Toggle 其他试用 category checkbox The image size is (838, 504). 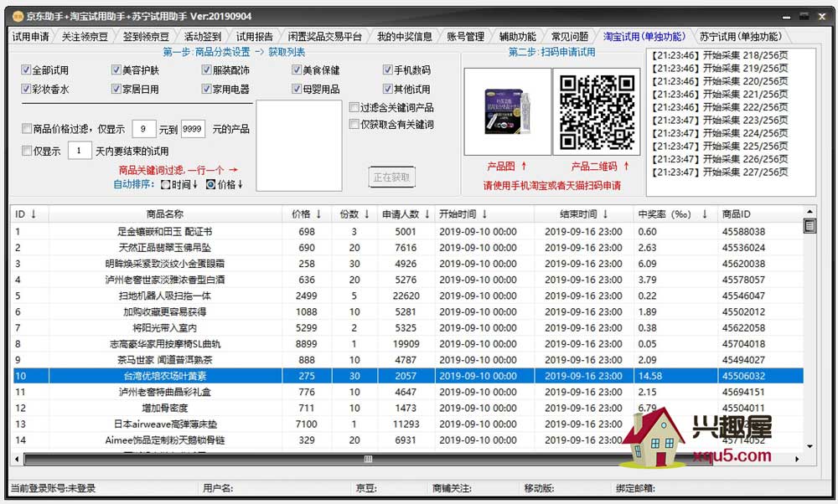[387, 89]
